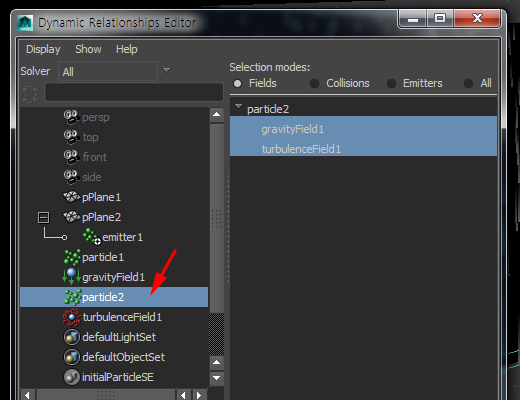Click the filter icon beside search field

[x=30, y=94]
